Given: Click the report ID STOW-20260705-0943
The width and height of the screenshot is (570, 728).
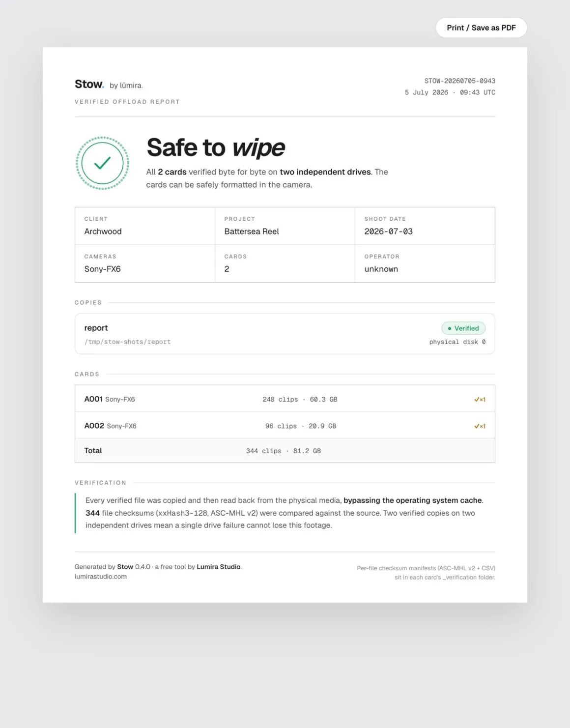Looking at the screenshot, I should (x=460, y=81).
